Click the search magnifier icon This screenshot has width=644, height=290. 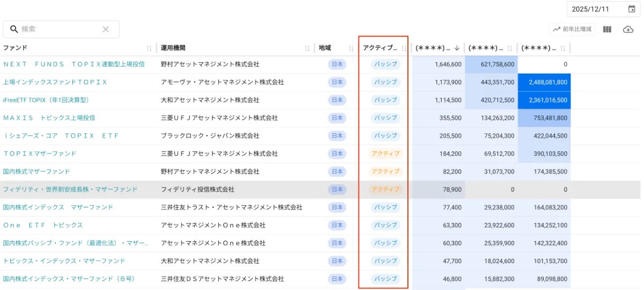[14, 30]
